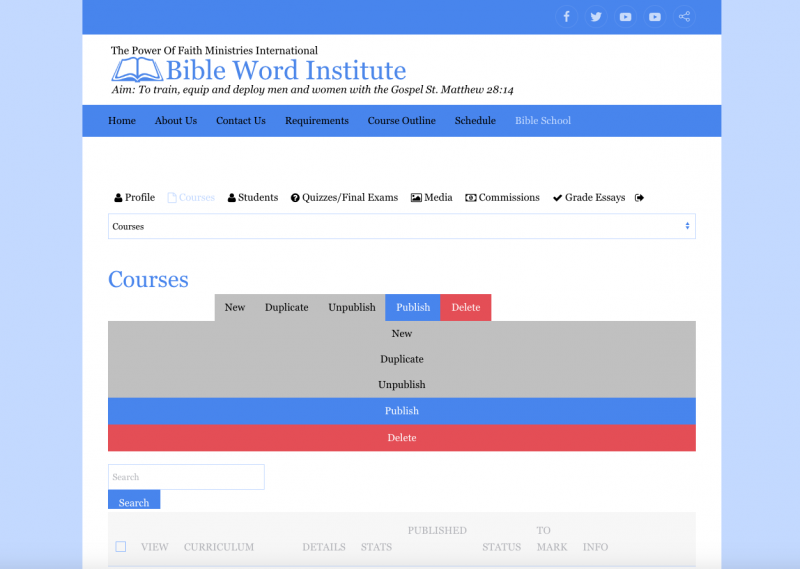The image size is (800, 569).
Task: Go to Profile via the user icon
Action: click(135, 197)
